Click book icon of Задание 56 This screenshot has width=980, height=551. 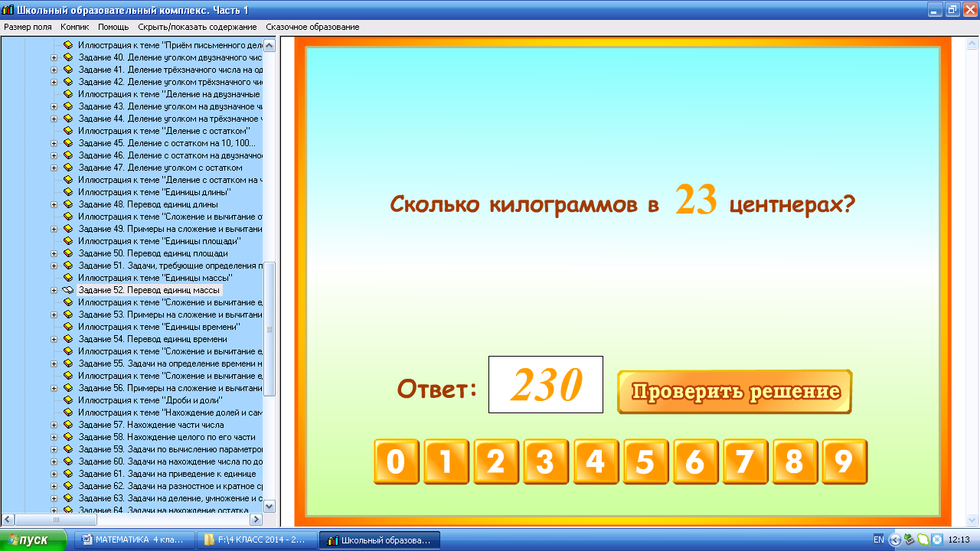point(67,388)
